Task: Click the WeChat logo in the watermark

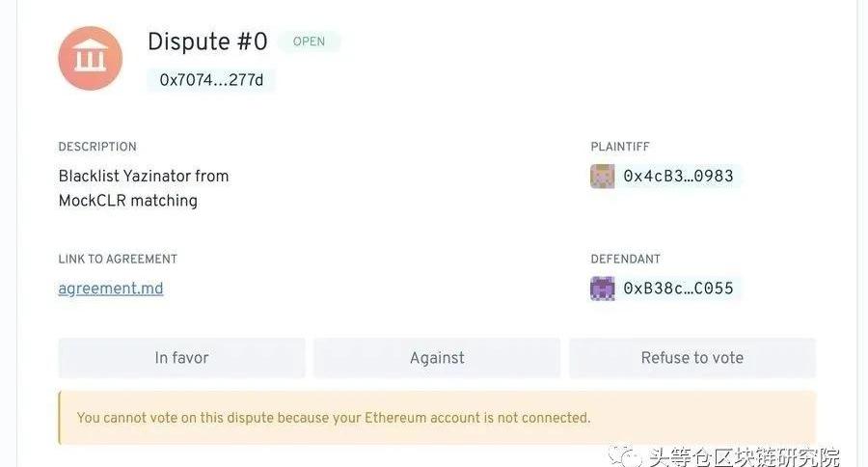Action: 625,455
